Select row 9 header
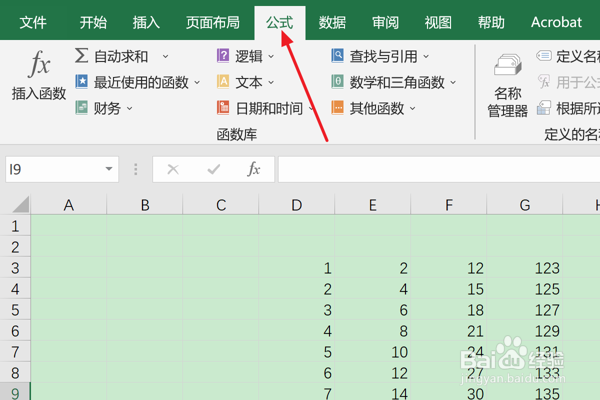This screenshot has width=600, height=400. point(15,393)
